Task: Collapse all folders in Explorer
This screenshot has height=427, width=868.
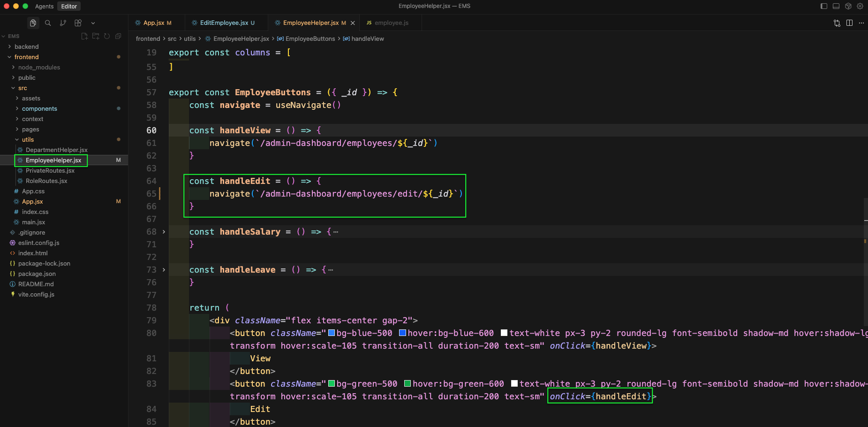Action: point(118,36)
